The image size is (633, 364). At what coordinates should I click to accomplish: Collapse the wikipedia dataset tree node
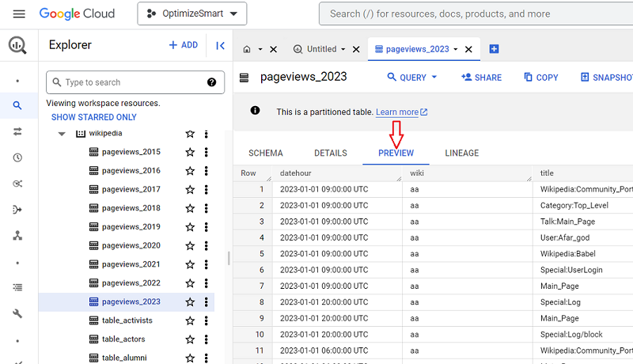point(62,134)
